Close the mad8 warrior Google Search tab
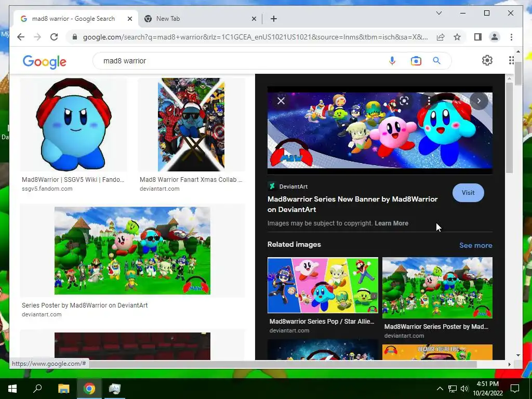Image resolution: width=532 pixels, height=399 pixels. point(129,19)
